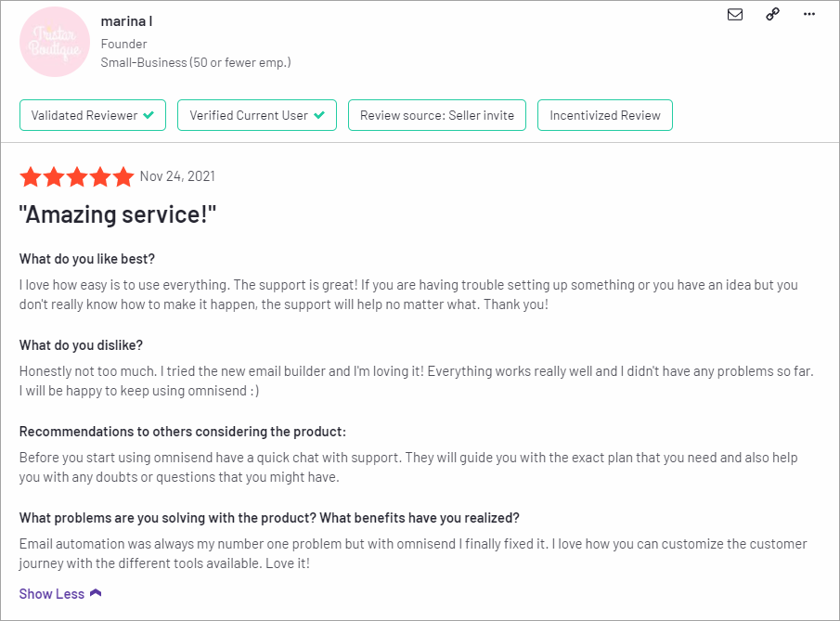Image resolution: width=840 pixels, height=621 pixels.
Task: Click the fifth rating star
Action: point(123,176)
